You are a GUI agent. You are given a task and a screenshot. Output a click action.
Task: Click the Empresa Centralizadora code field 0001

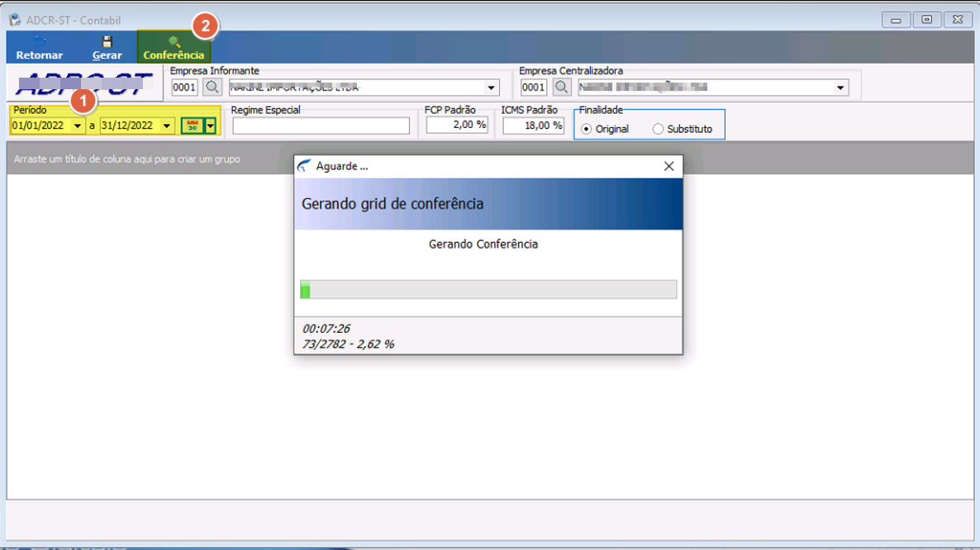[534, 88]
